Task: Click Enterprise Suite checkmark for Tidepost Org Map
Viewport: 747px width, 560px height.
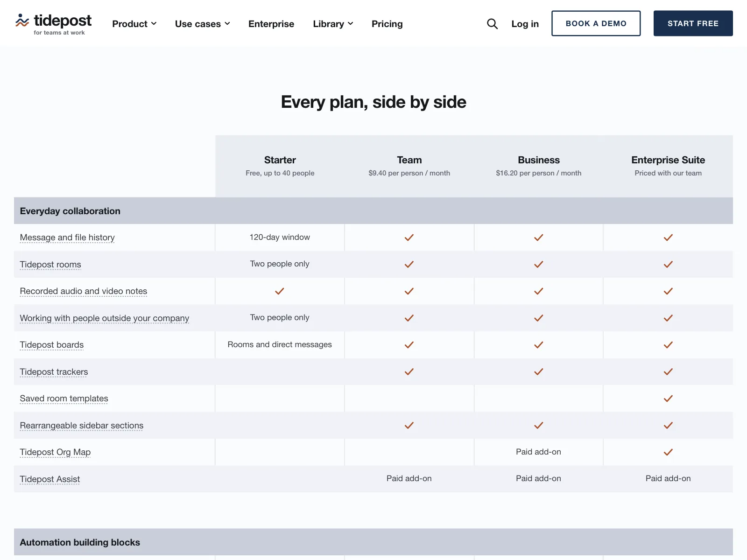Action: [668, 452]
